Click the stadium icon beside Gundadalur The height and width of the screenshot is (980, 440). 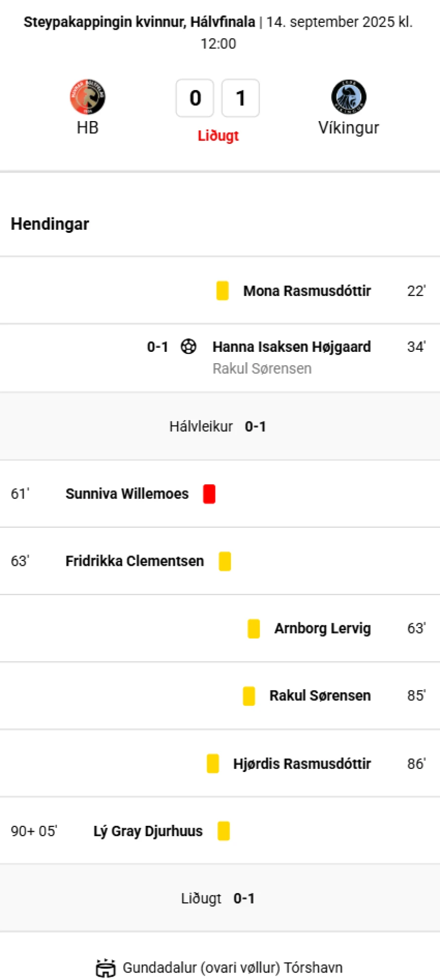click(105, 968)
